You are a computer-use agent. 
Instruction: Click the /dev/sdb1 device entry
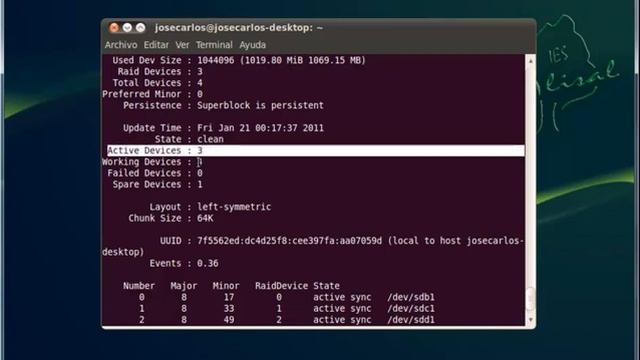pyautogui.click(x=411, y=297)
